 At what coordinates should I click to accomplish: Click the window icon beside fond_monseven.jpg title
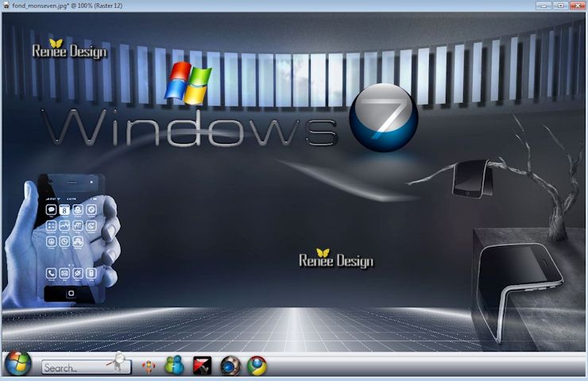pyautogui.click(x=6, y=6)
